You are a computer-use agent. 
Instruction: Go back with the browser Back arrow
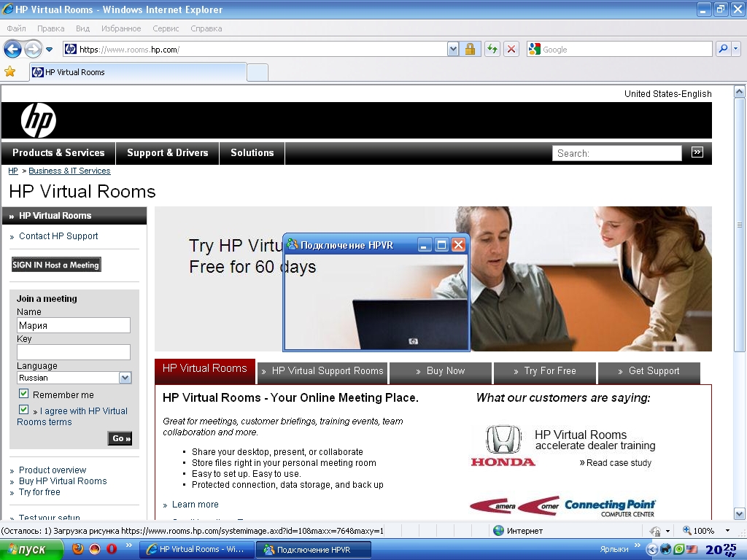pos(13,49)
